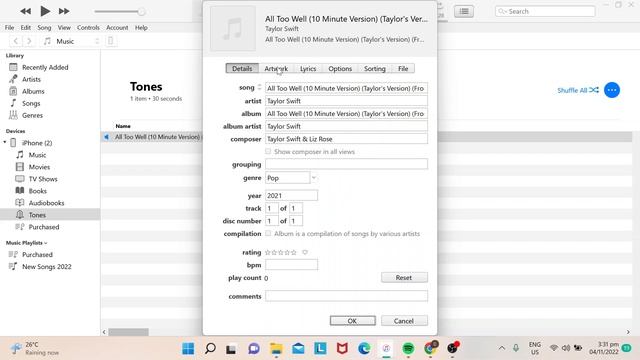The width and height of the screenshot is (640, 360).
Task: Open Music under iPhone device
Action: [37, 155]
